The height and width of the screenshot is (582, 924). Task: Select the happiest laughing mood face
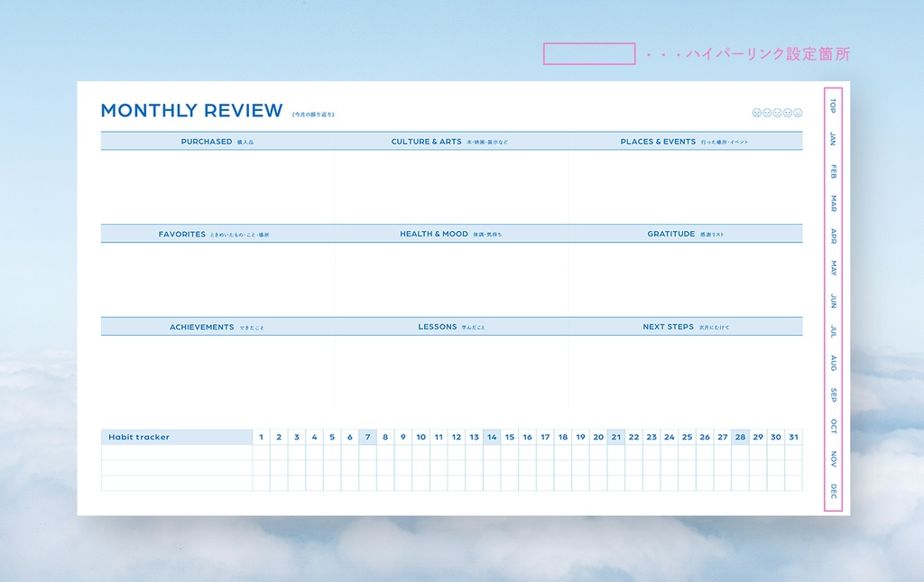click(798, 113)
